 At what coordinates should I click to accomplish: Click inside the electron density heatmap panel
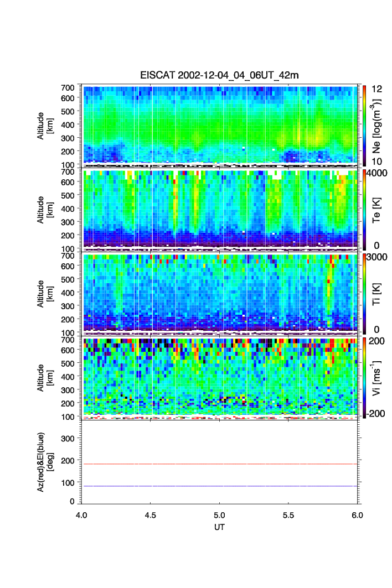220,125
